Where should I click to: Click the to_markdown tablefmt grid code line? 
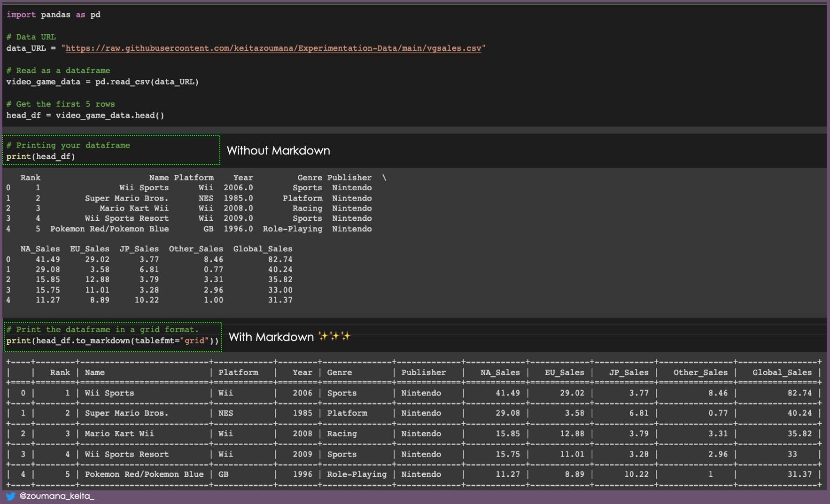pos(113,341)
